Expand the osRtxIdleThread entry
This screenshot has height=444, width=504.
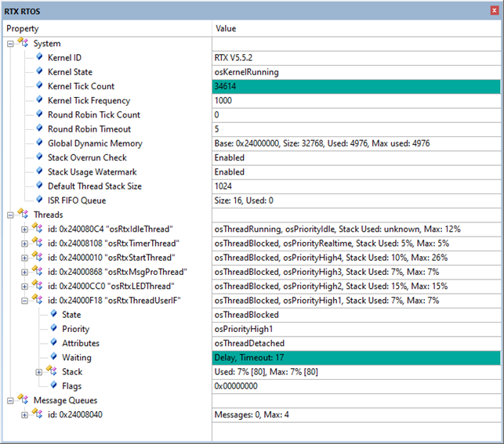[24, 229]
